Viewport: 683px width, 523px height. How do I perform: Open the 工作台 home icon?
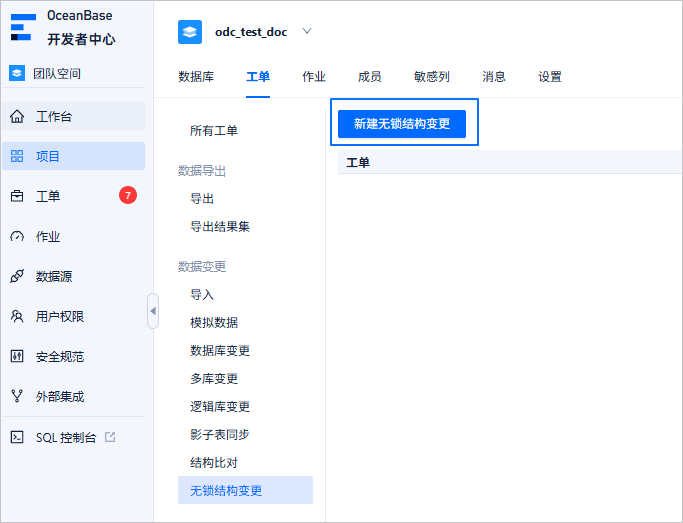(17, 116)
